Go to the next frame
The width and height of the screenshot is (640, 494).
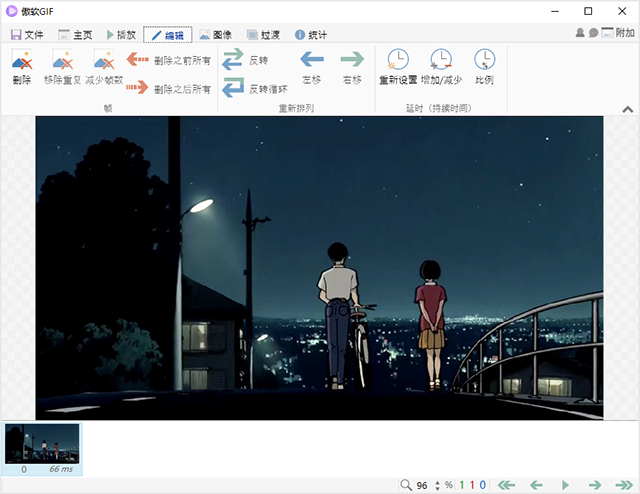pyautogui.click(x=595, y=485)
